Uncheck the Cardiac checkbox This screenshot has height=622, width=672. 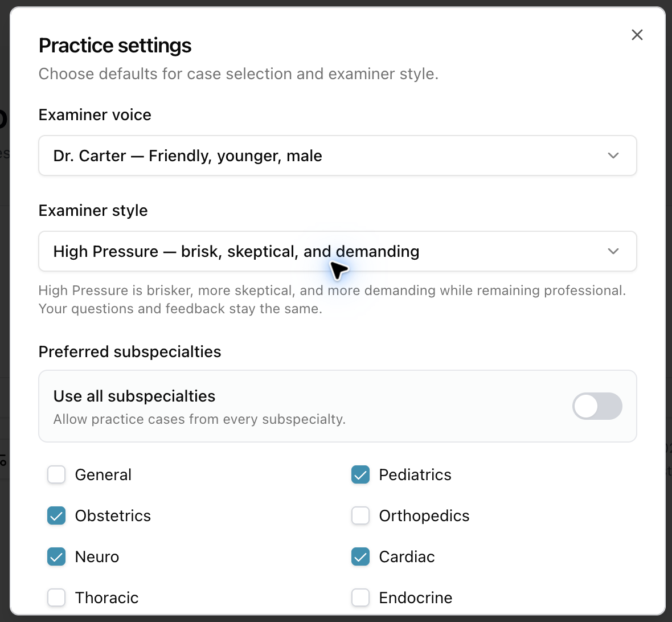tap(360, 557)
